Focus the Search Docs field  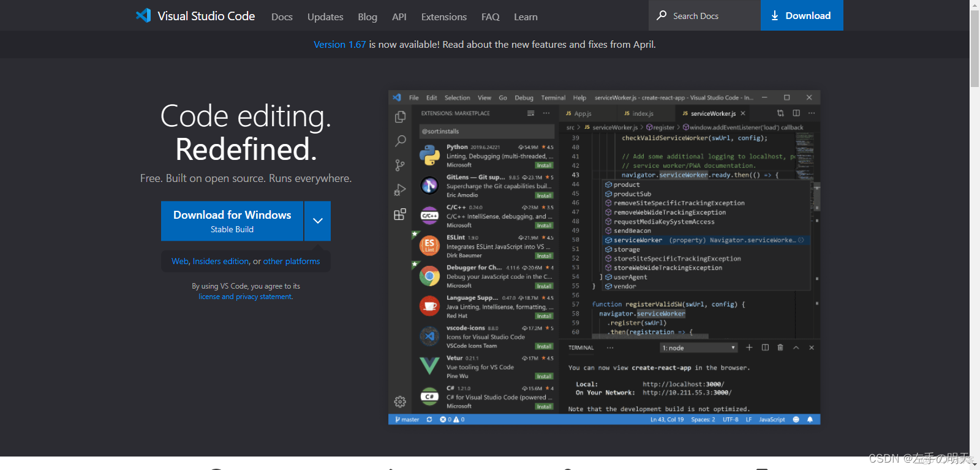(x=704, y=15)
